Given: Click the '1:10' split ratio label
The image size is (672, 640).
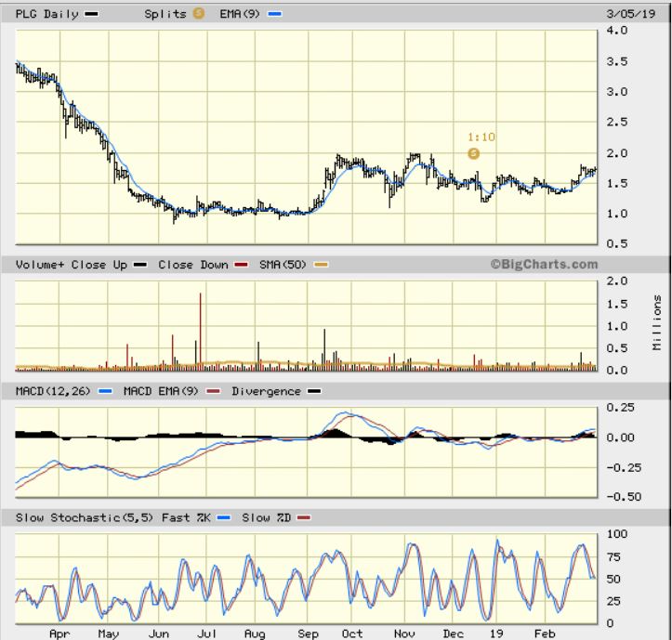Looking at the screenshot, I should 481,137.
